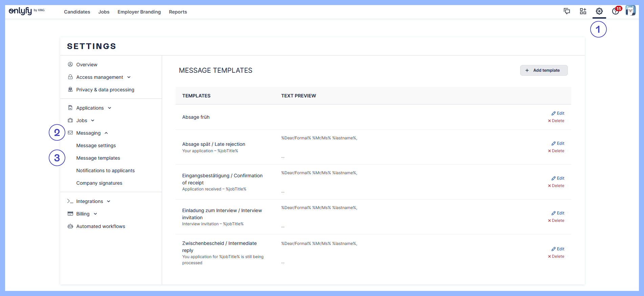Click the user profile avatar
Viewport: 644px width, 296px height.
click(x=630, y=11)
